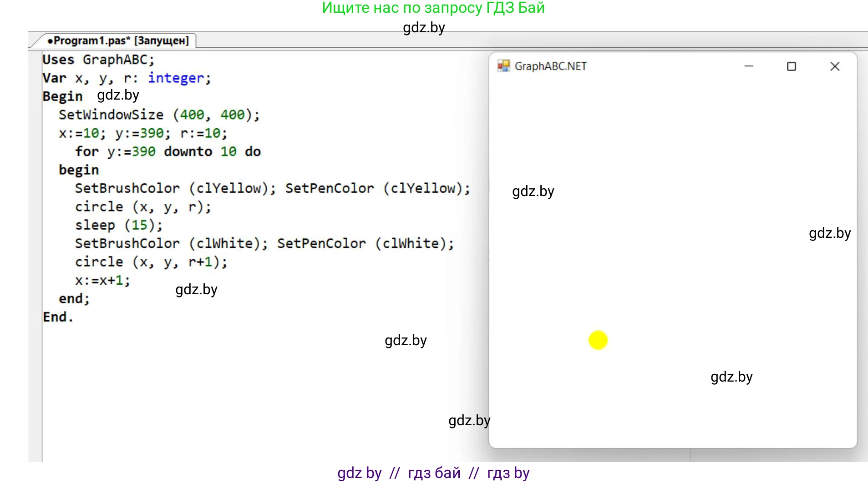Place cursor on 'for y:=390 downto 10 do'

coord(168,151)
